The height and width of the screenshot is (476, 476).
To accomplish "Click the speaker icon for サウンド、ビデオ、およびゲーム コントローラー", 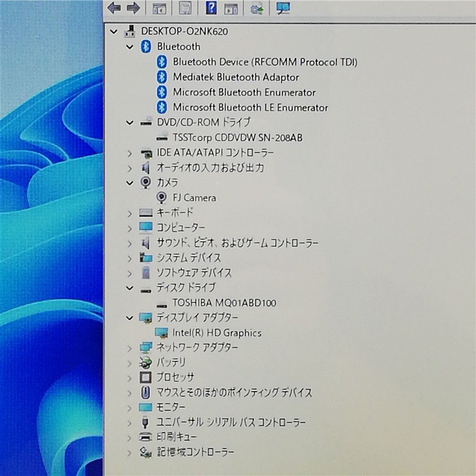I will (146, 243).
